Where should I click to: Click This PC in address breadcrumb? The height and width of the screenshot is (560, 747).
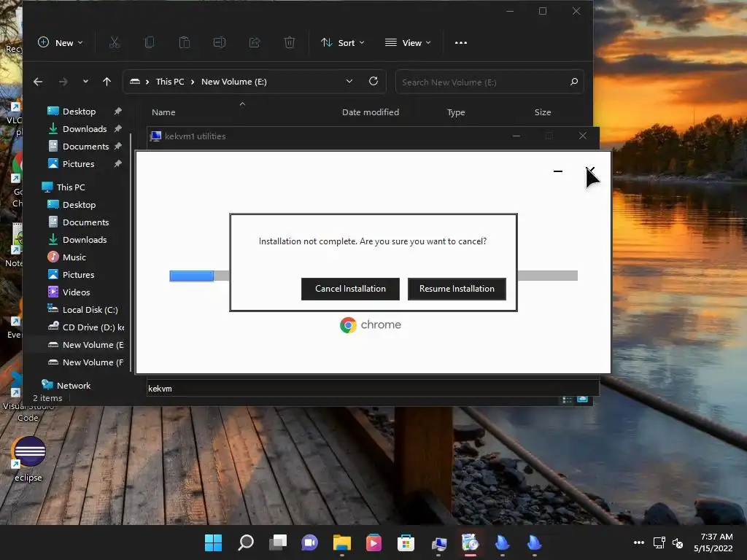pos(170,82)
